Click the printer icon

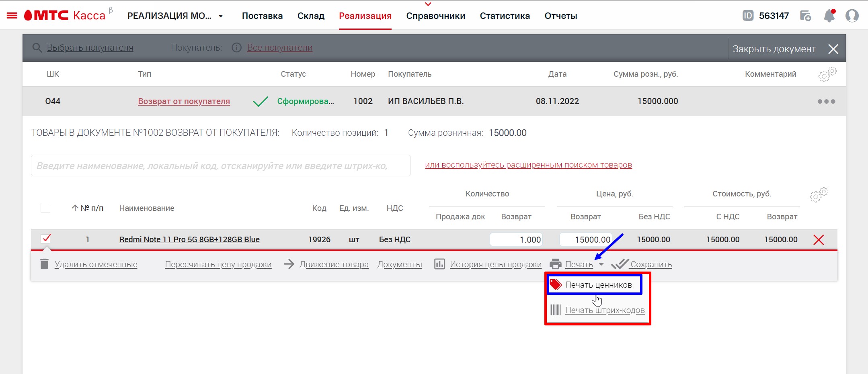click(556, 264)
